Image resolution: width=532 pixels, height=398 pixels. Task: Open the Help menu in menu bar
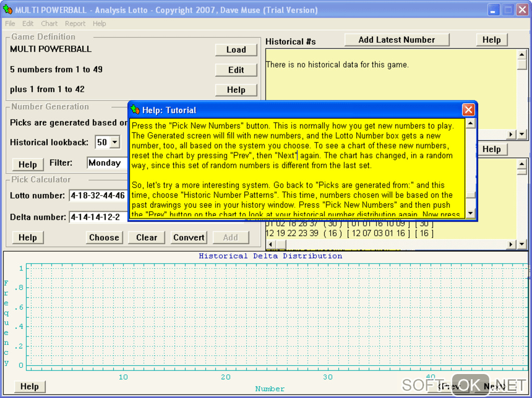pyautogui.click(x=100, y=23)
